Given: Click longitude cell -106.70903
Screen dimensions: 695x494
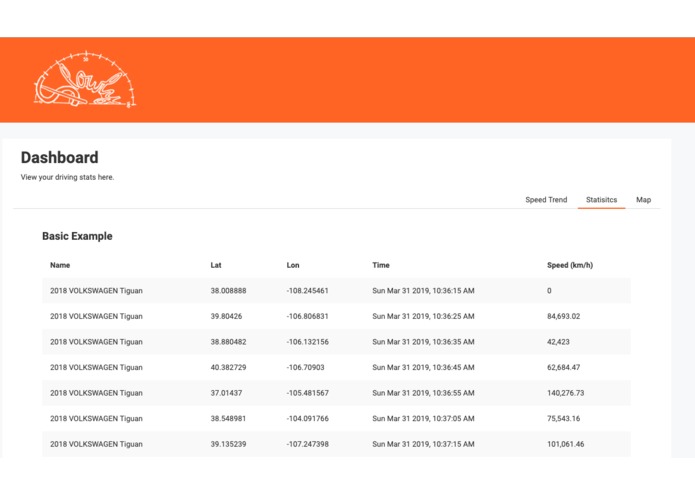Looking at the screenshot, I should coord(305,367).
